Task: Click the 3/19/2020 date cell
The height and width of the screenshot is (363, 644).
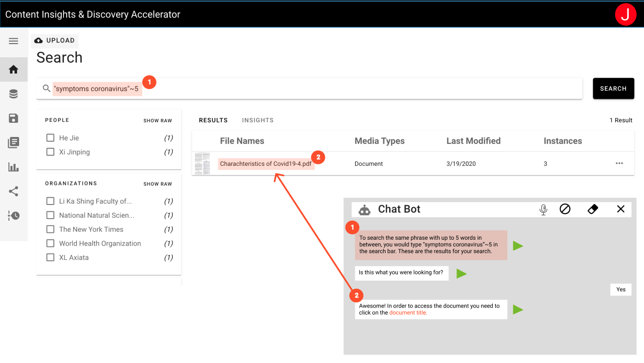Action: (x=461, y=164)
